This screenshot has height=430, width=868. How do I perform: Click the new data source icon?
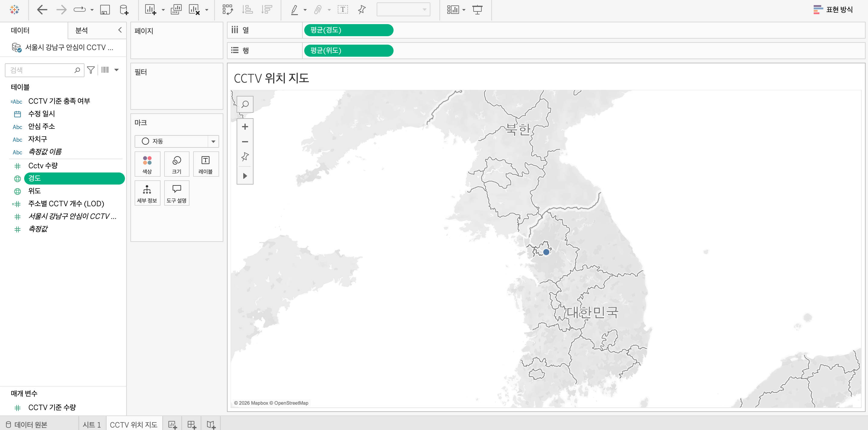pos(124,10)
